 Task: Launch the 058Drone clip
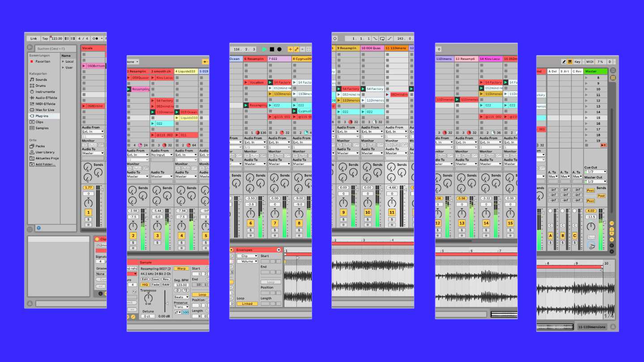pyautogui.click(x=93, y=106)
